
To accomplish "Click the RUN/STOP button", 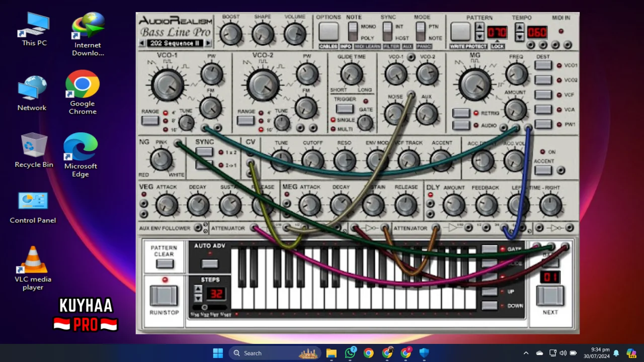I will click(x=164, y=295).
